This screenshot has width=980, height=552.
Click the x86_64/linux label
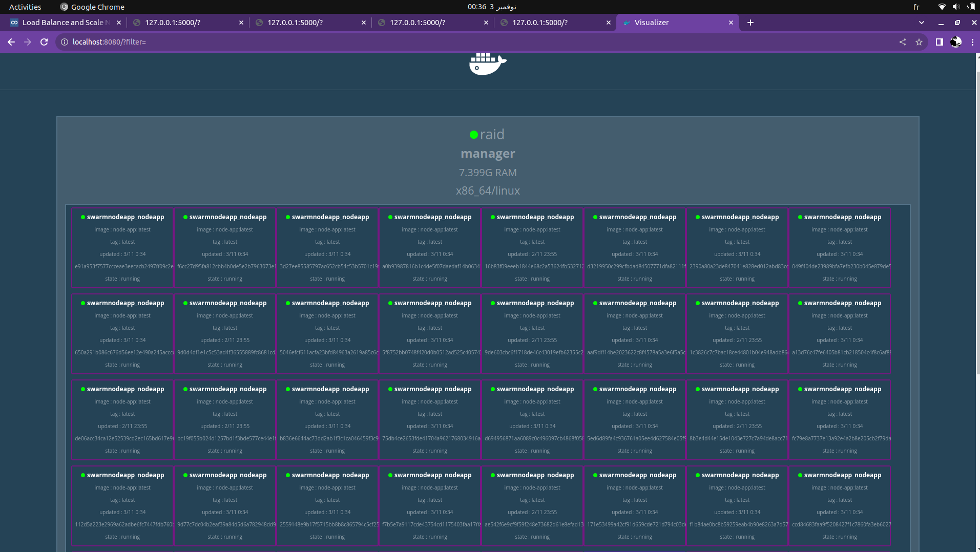(x=488, y=190)
